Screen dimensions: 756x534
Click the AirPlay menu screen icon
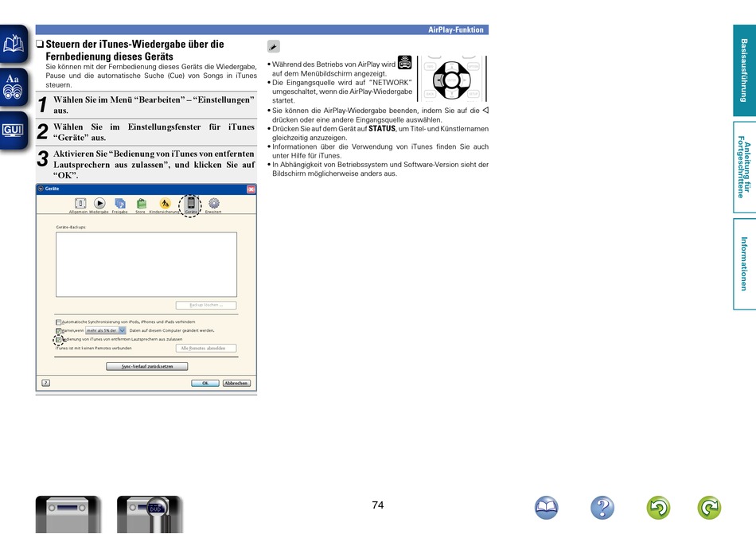coord(404,63)
